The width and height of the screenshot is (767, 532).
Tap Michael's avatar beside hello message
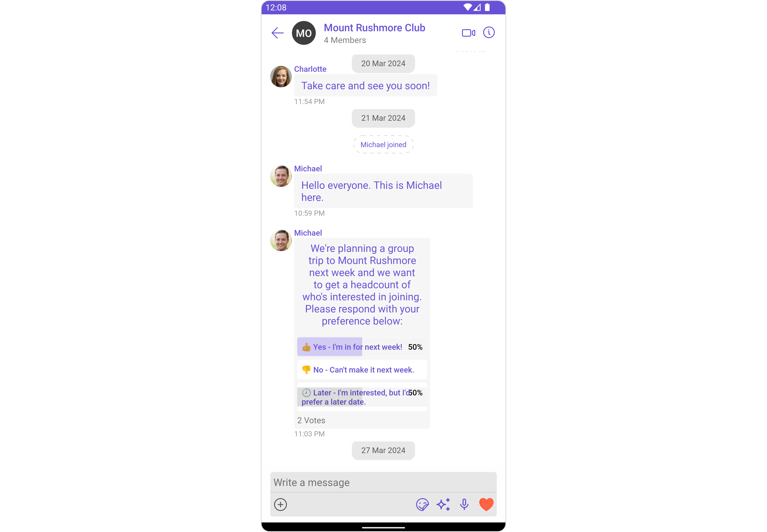[x=281, y=176]
